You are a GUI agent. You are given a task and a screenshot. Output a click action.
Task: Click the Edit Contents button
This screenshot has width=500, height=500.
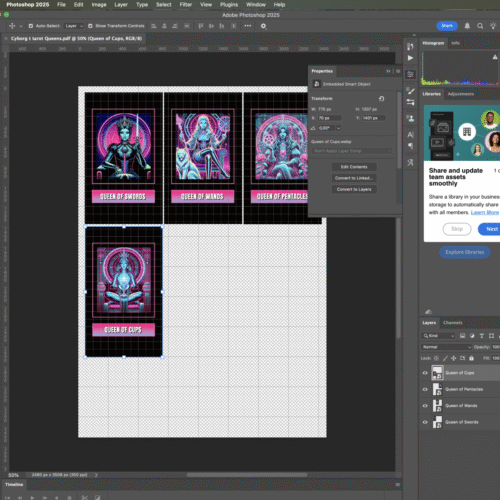354,167
